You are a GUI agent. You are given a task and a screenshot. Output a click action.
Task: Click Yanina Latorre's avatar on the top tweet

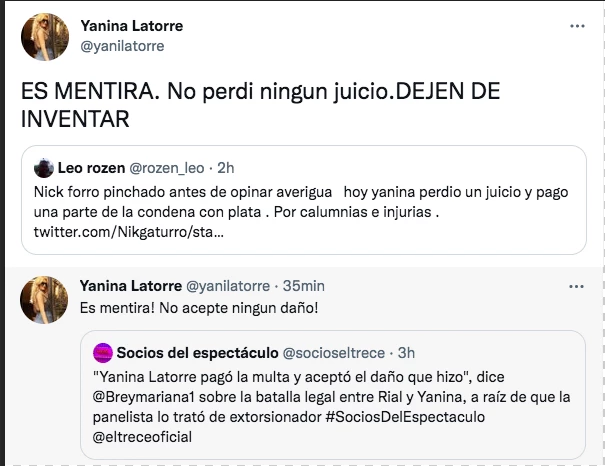[x=44, y=36]
